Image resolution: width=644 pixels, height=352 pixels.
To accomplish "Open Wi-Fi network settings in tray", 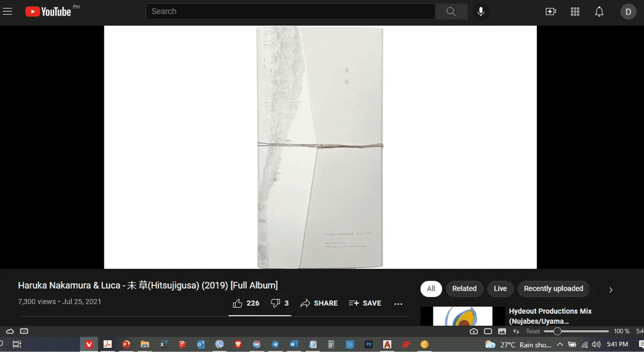I will (x=585, y=344).
